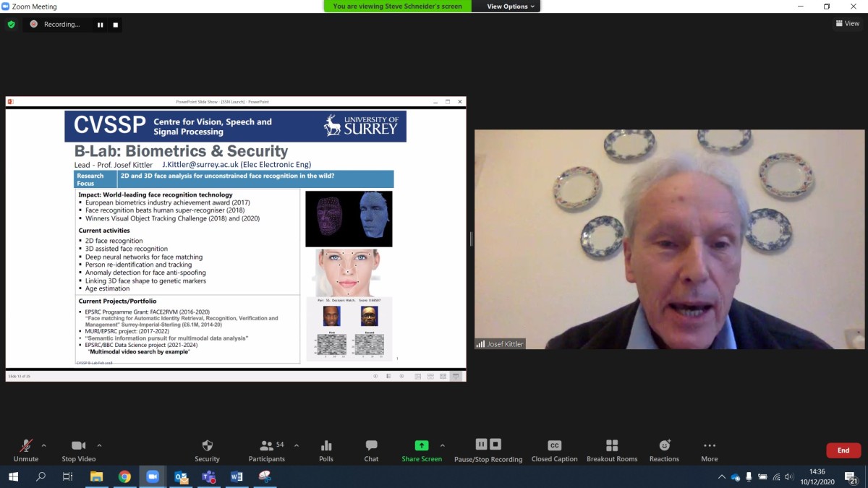The height and width of the screenshot is (488, 868).
Task: Open the Participants panel
Action: (267, 446)
